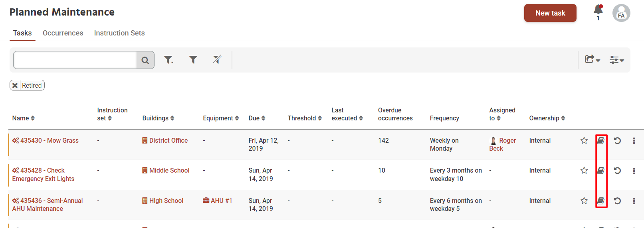
Task: Star the Check Emergency Exit Lights task
Action: pyautogui.click(x=584, y=171)
